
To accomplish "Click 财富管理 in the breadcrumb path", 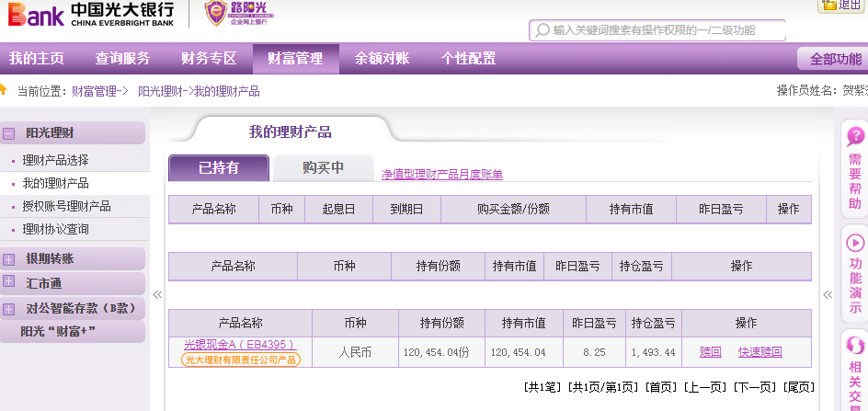I will pos(94,91).
